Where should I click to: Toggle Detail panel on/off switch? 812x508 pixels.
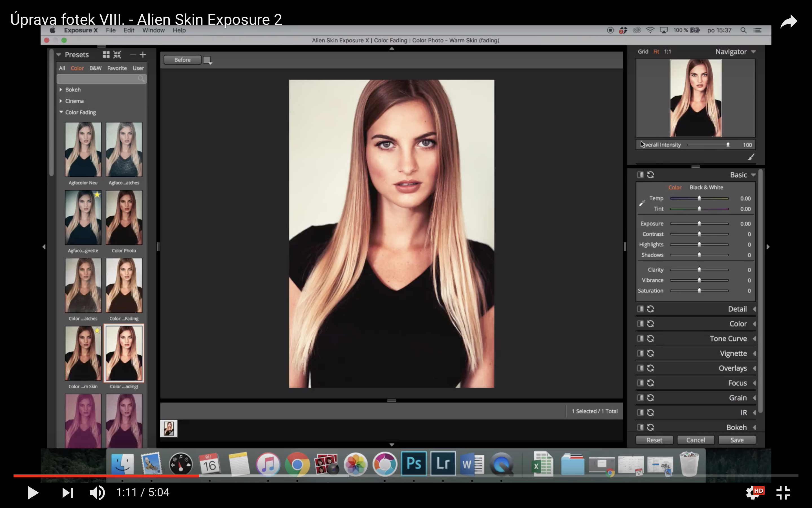pyautogui.click(x=640, y=309)
